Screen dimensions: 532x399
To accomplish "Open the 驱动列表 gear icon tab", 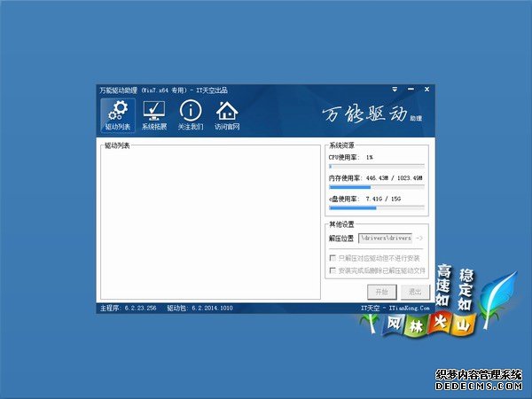I will tap(118, 115).
